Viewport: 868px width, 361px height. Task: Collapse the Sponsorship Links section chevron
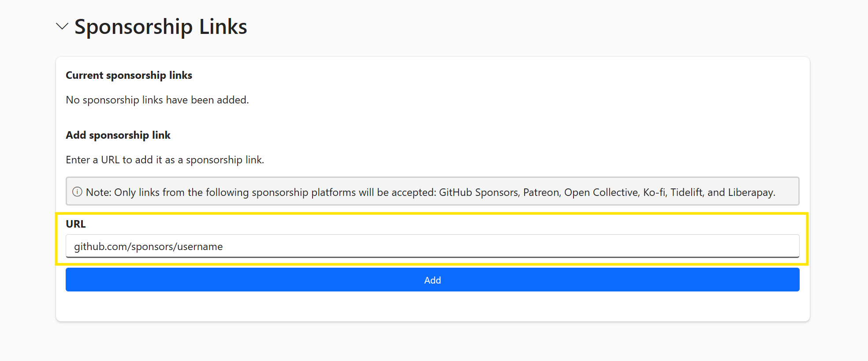(x=62, y=26)
